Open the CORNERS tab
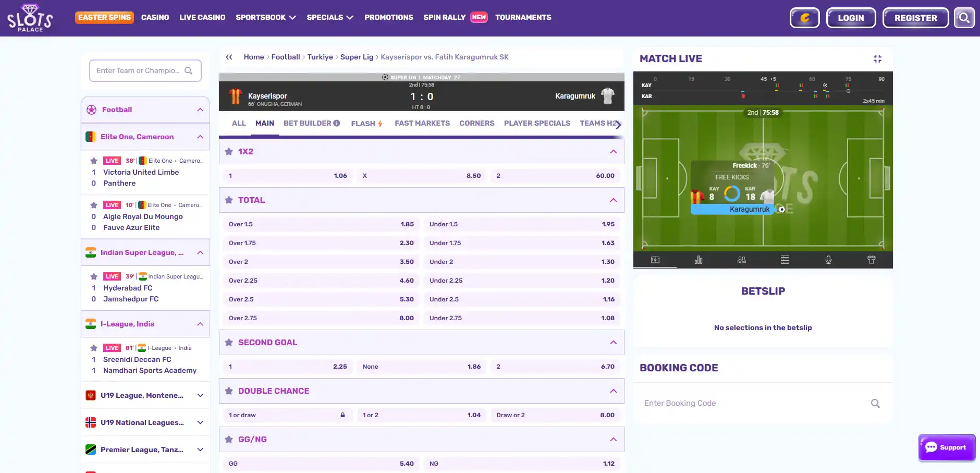The height and width of the screenshot is (473, 980). click(x=477, y=124)
